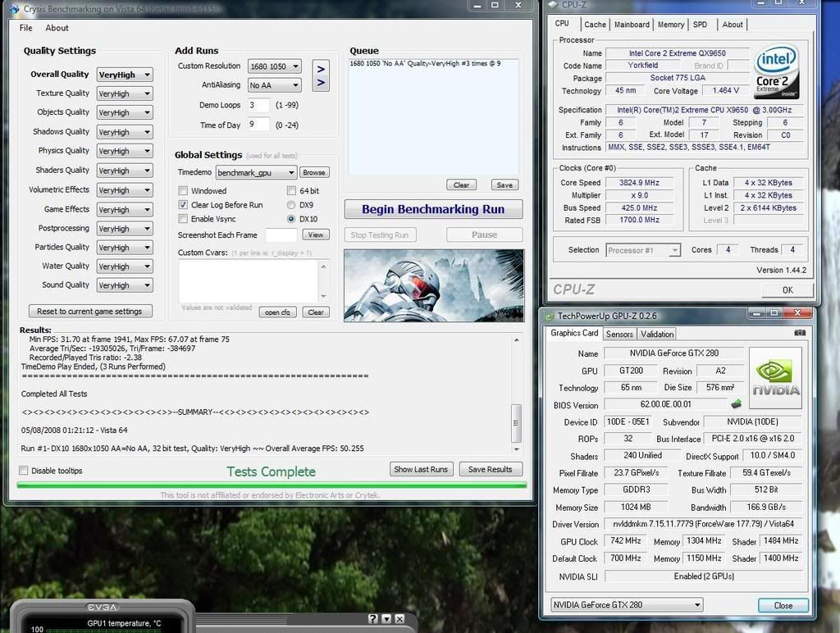The image size is (840, 633).
Task: Click the EVGA monitor down-arrow icon
Action: coord(386,618)
